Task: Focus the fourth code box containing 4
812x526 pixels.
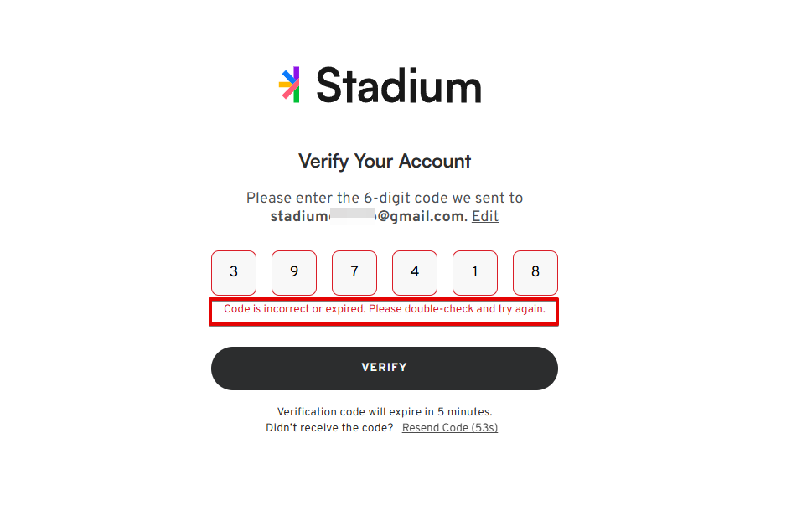Action: click(415, 272)
